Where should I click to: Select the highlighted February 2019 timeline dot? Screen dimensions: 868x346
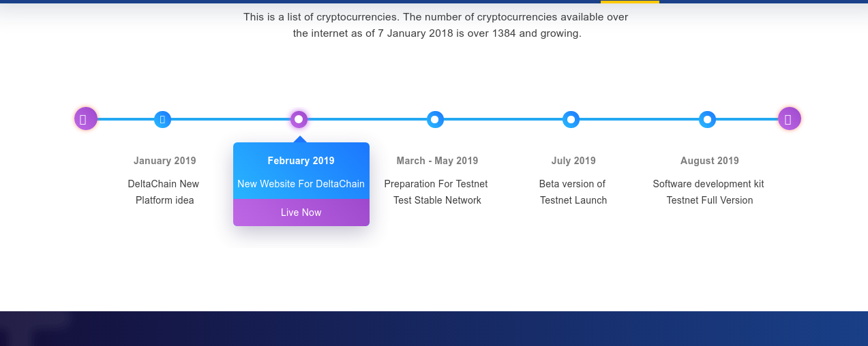(x=299, y=119)
